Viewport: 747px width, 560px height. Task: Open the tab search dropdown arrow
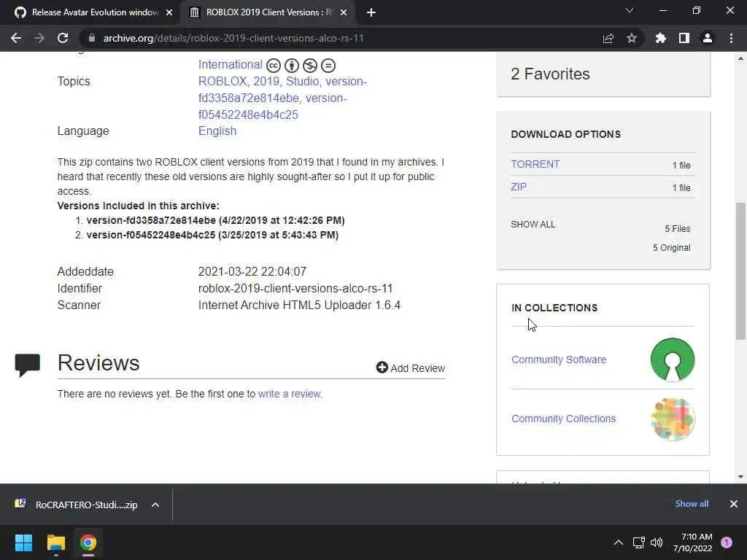630,10
